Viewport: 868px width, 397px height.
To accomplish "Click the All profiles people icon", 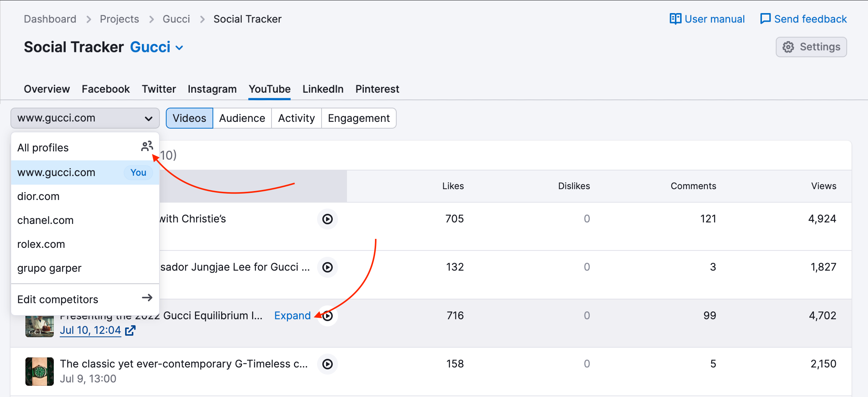I will coord(147,146).
